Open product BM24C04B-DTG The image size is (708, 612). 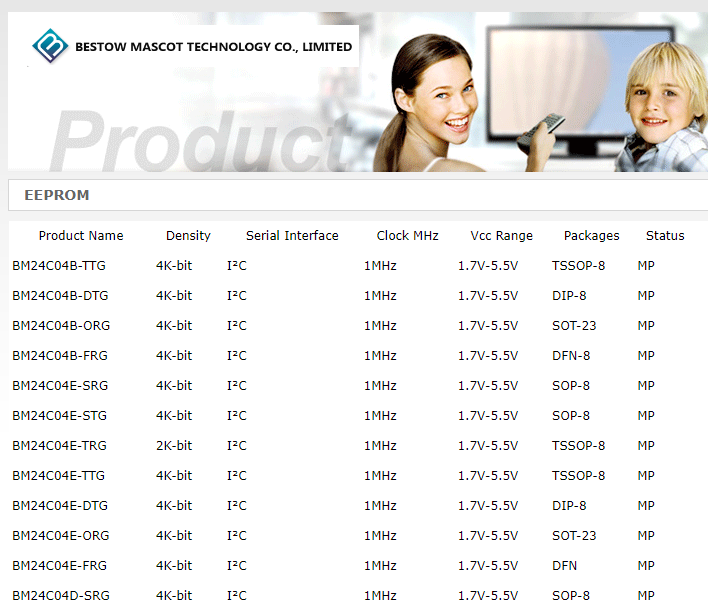pyautogui.click(x=59, y=296)
